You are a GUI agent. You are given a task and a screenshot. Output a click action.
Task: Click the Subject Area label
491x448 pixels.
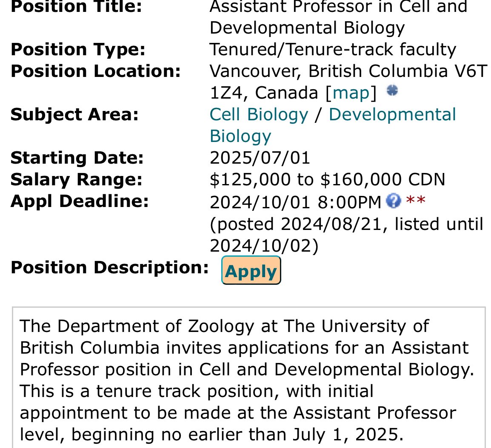tap(74, 114)
